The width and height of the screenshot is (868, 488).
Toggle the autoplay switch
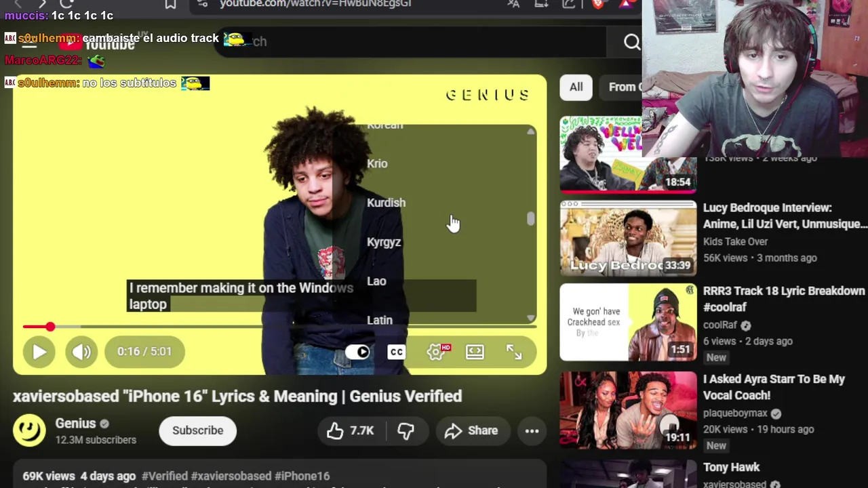(x=357, y=352)
